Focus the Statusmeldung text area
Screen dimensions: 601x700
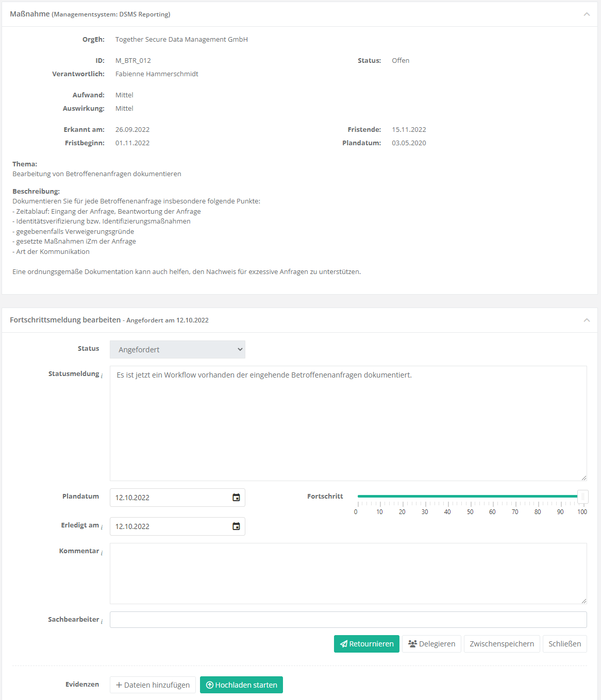point(348,423)
